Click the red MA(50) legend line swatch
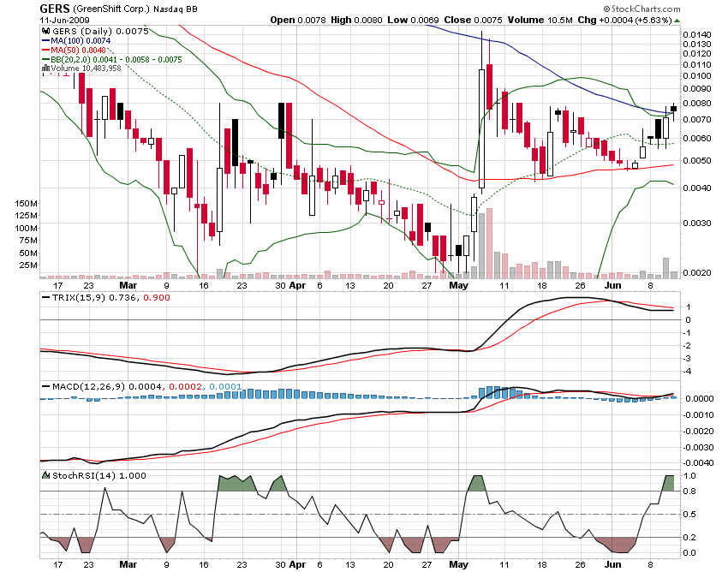Viewport: 728px width, 572px height. (x=46, y=51)
